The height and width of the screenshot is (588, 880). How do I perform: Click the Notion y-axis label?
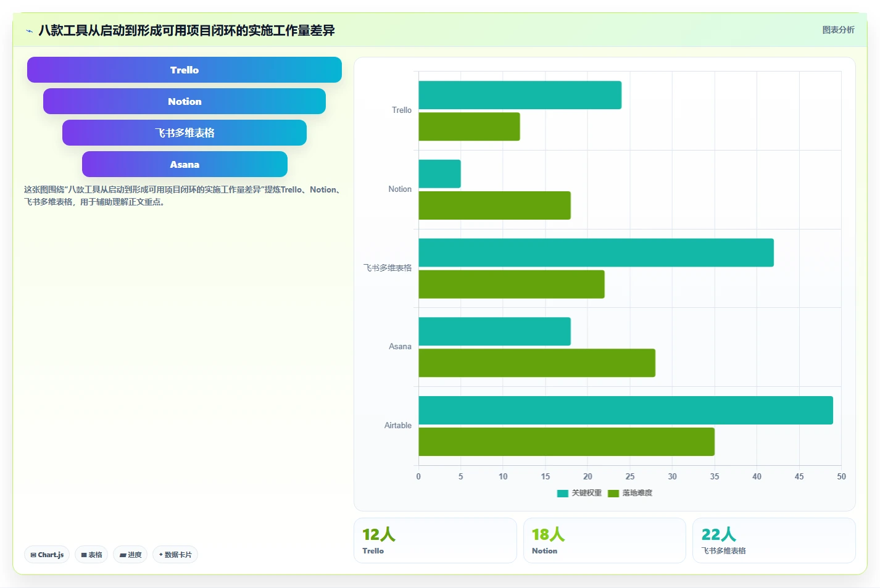[400, 189]
